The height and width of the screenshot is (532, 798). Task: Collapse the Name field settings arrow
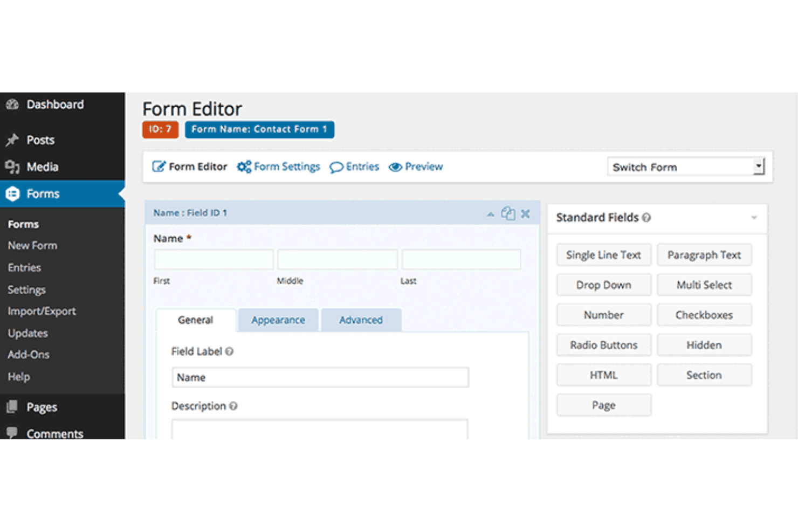coord(490,214)
